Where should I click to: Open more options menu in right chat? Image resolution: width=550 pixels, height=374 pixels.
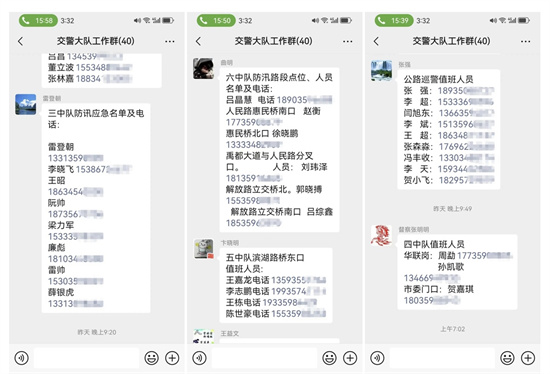coord(525,41)
